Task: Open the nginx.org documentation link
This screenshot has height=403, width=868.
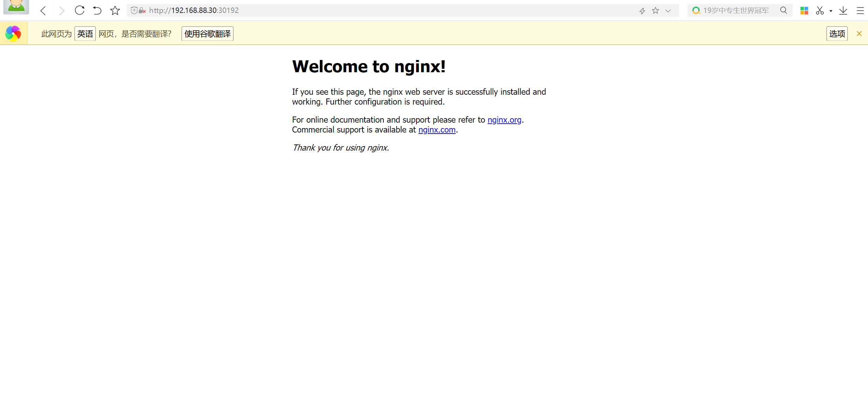Action: 504,120
